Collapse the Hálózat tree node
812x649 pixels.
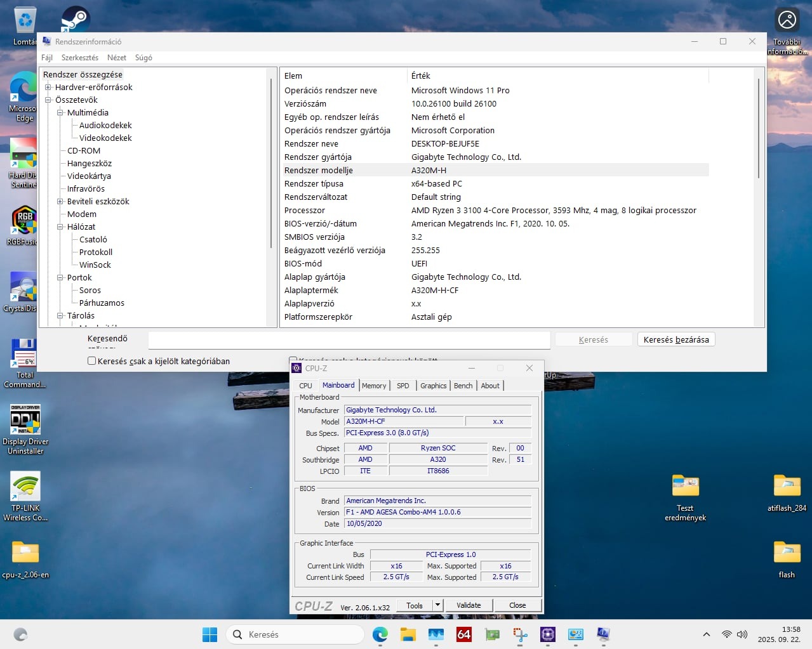click(60, 227)
